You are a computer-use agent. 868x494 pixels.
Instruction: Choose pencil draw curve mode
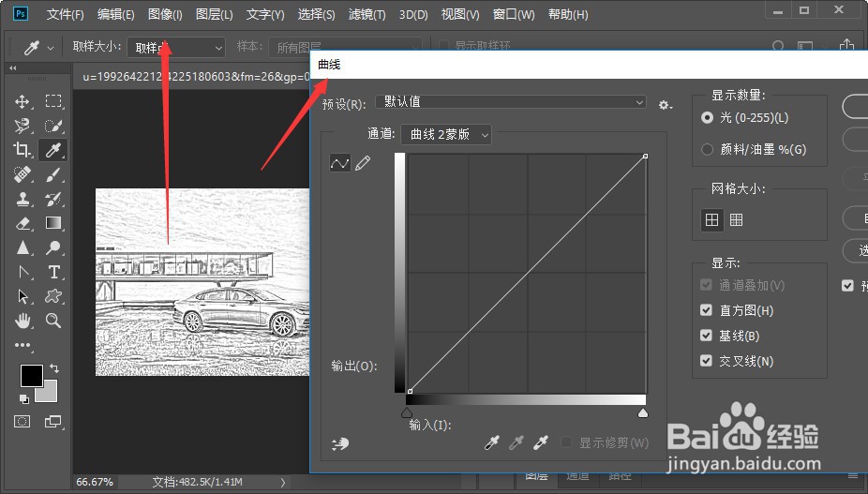click(363, 163)
